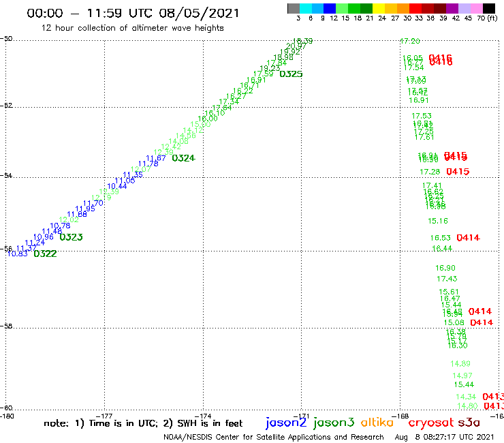The image size is (504, 443).
Task: Click the wave height value 14.80
Action: click(x=467, y=406)
